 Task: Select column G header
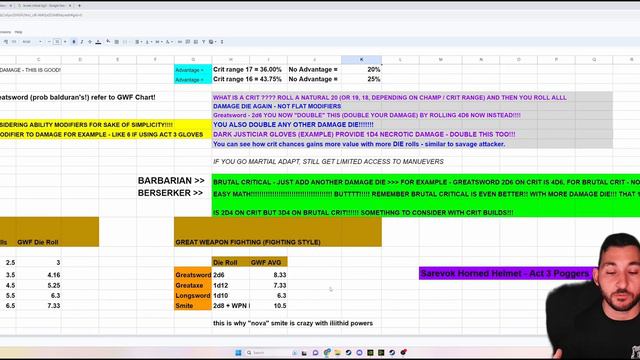[x=193, y=60]
